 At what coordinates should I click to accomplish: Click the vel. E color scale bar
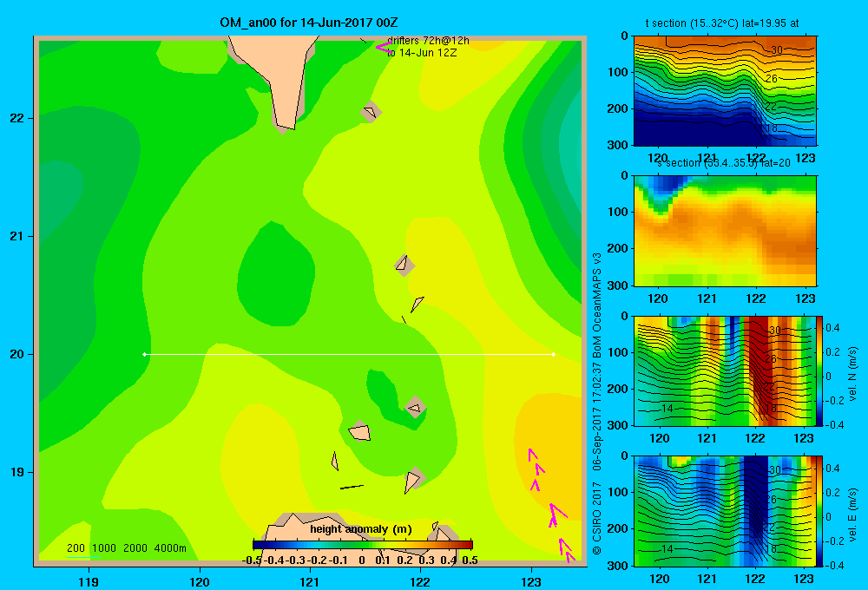(x=819, y=510)
